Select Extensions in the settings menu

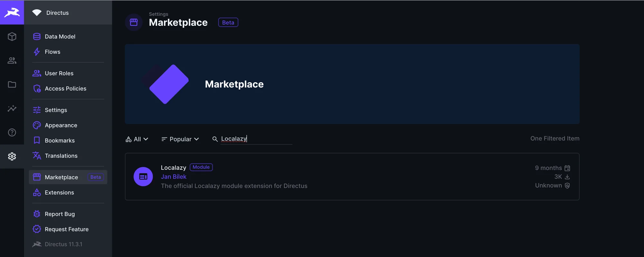pyautogui.click(x=59, y=193)
